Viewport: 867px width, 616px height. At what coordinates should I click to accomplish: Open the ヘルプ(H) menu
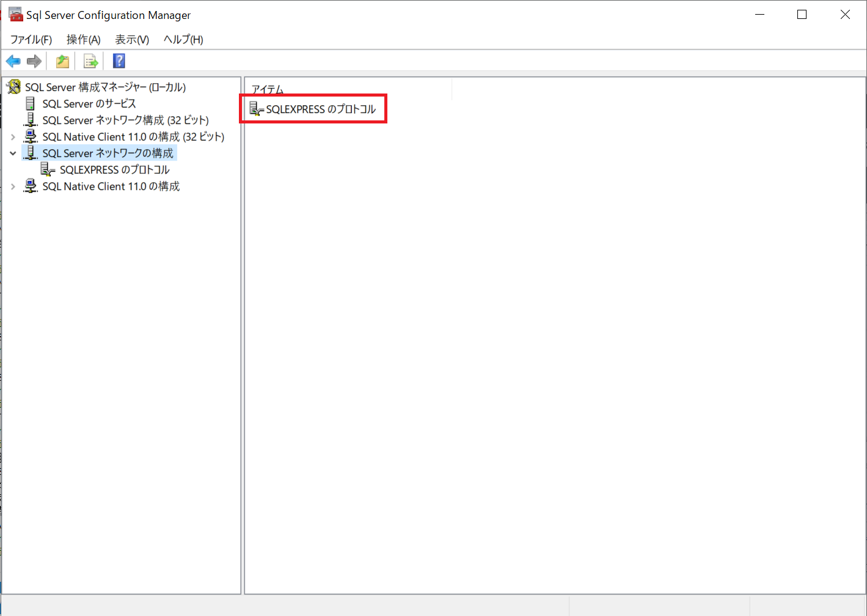183,40
